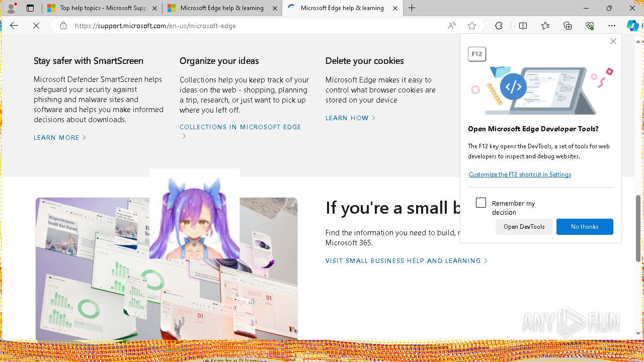Check the Remember my decision checkbox

point(481,203)
